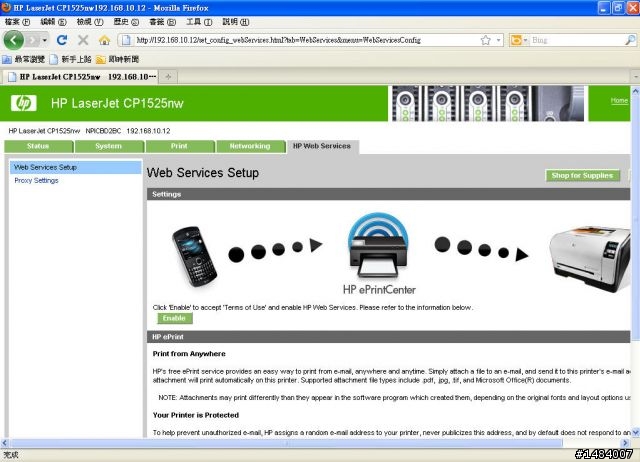
Task: Click the 'NPICBD2BC' hostname text
Action: tap(103, 131)
